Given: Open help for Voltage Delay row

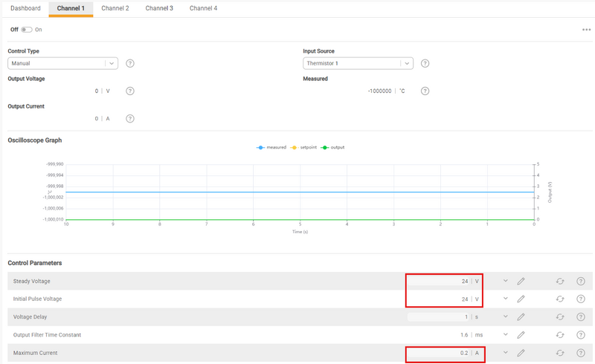Looking at the screenshot, I should (581, 316).
